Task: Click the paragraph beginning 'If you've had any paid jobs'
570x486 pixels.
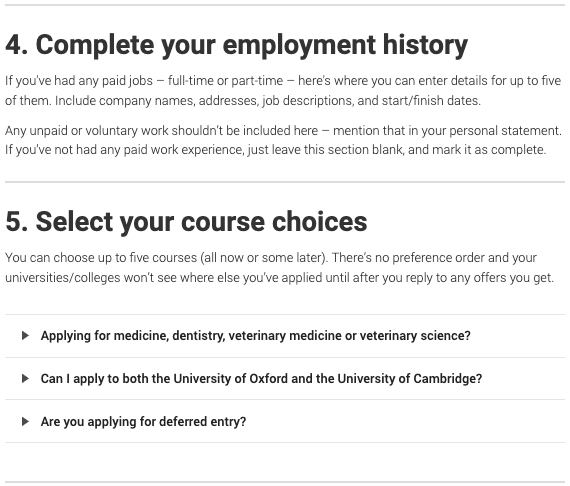Action: click(283, 91)
